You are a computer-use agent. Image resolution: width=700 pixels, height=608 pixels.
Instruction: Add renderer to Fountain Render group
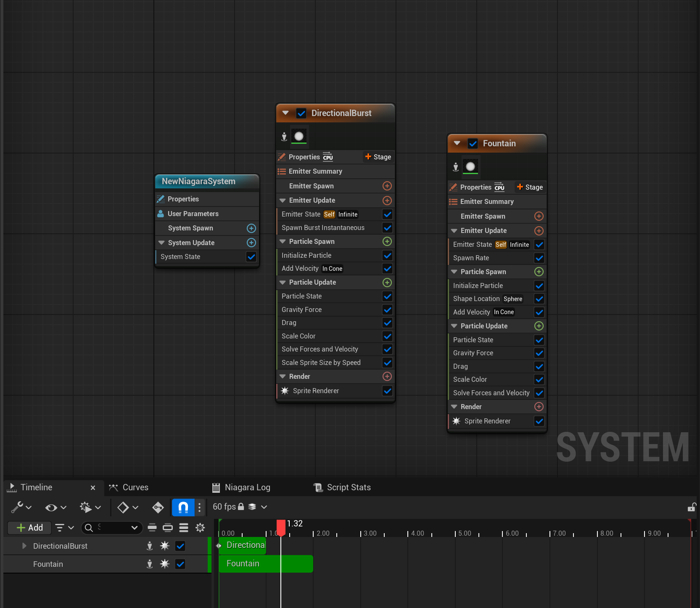[539, 407]
